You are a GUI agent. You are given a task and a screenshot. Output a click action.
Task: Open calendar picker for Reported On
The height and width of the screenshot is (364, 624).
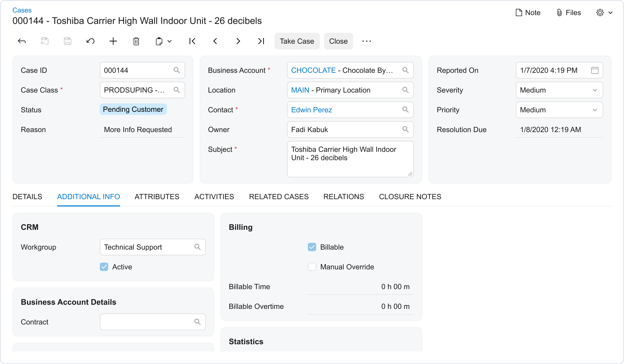pyautogui.click(x=595, y=70)
